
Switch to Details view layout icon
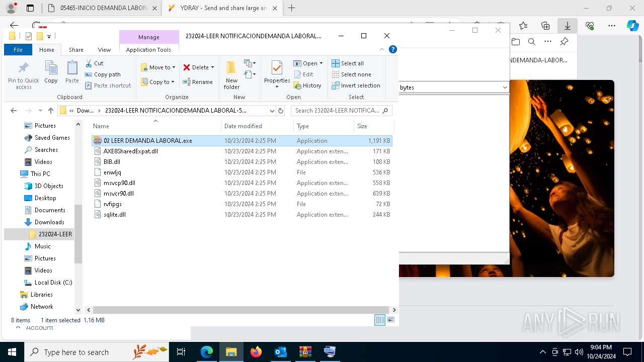pyautogui.click(x=380, y=320)
